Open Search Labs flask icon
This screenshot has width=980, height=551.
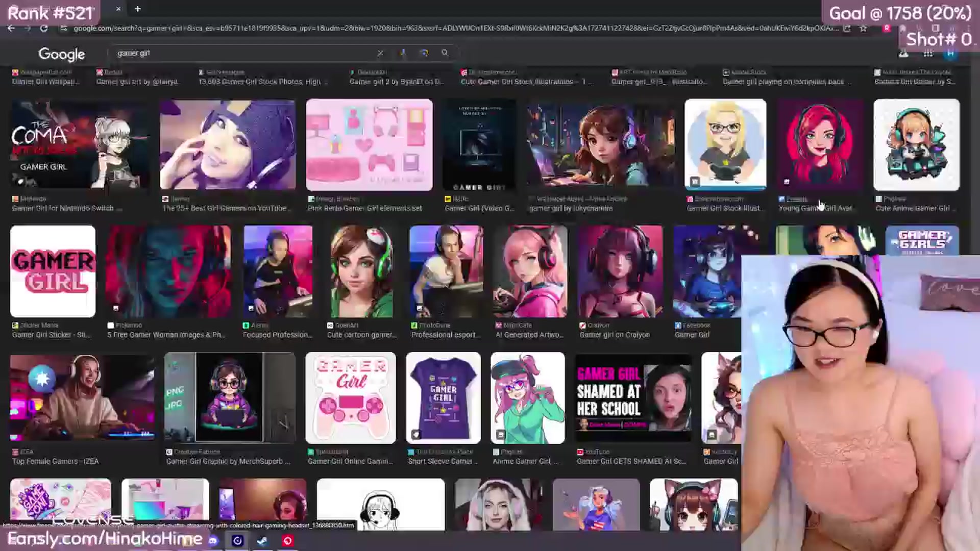(903, 54)
